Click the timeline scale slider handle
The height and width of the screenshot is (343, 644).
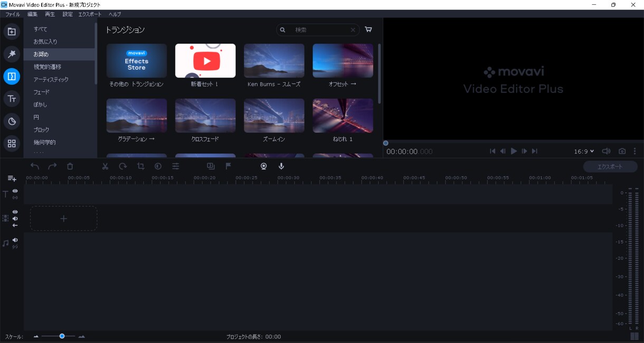point(62,336)
